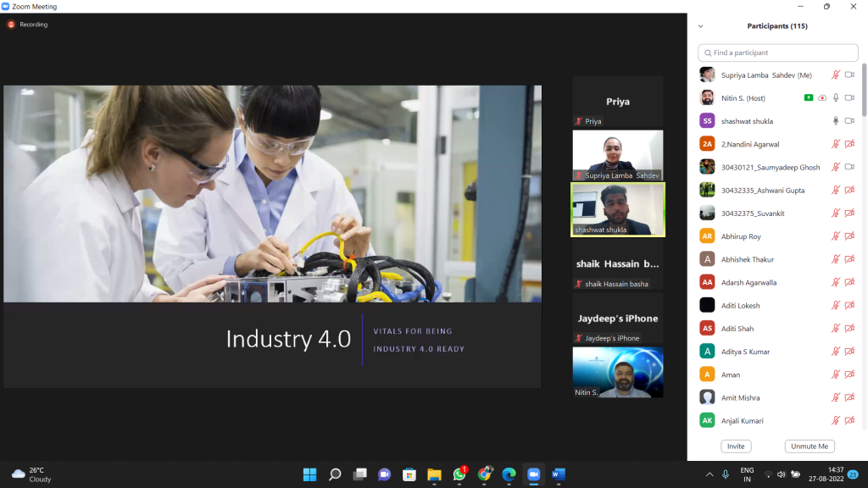The image size is (868, 488).
Task: Click shashwat shukla SS avatar
Action: tap(707, 121)
